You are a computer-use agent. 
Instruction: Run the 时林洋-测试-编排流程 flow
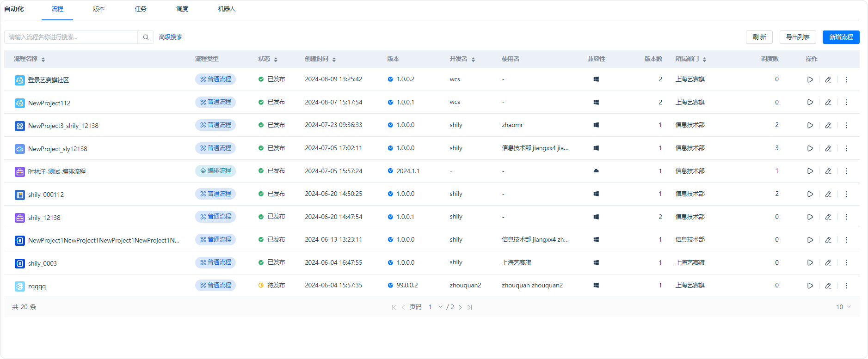coord(810,171)
